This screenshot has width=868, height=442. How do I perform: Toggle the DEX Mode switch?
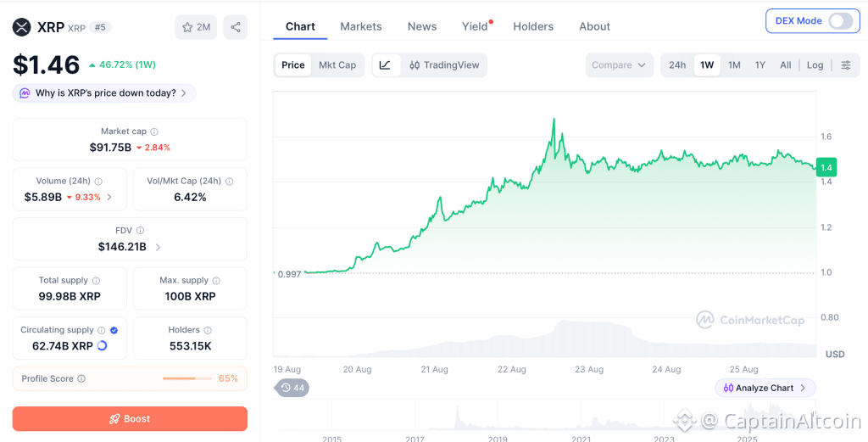click(x=840, y=21)
